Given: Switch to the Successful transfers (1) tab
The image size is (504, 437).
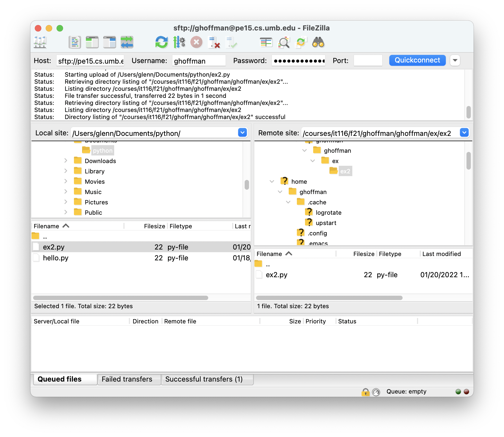Looking at the screenshot, I should tap(207, 379).
